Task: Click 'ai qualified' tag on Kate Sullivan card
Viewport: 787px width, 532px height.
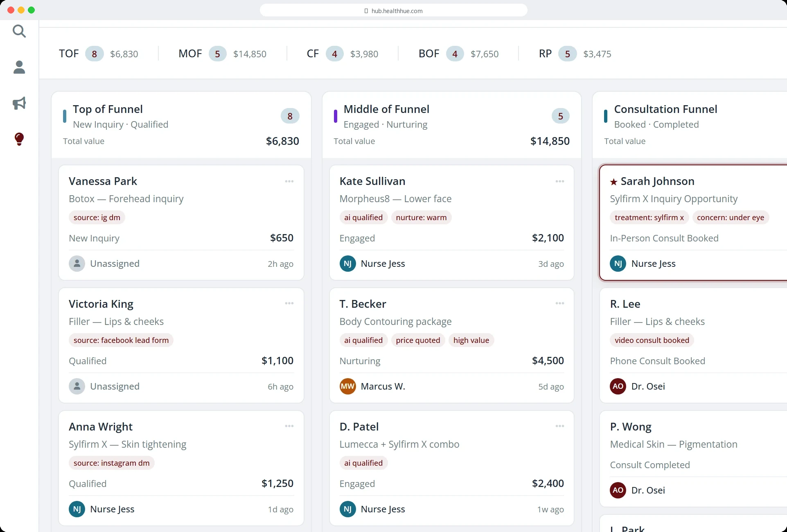Action: pos(363,217)
